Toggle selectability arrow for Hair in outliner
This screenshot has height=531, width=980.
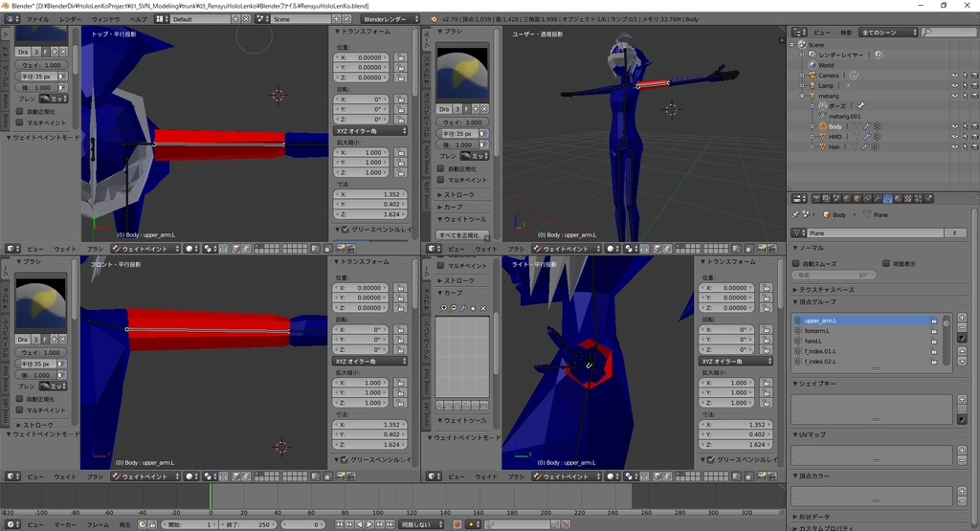click(965, 146)
